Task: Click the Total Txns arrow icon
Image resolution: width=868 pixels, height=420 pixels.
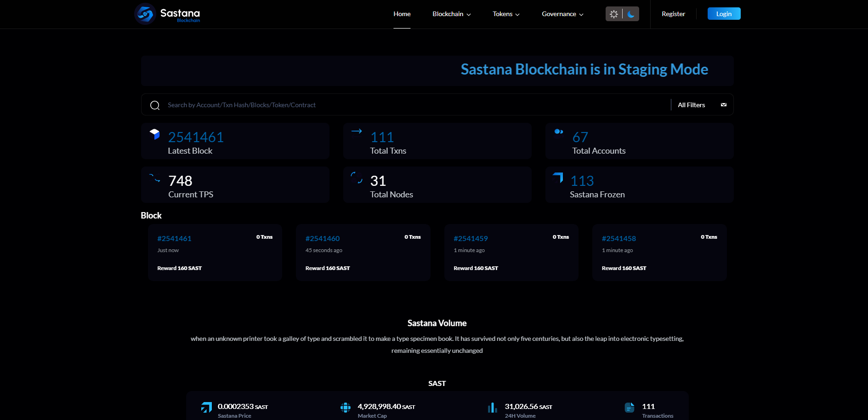Action: [x=357, y=131]
